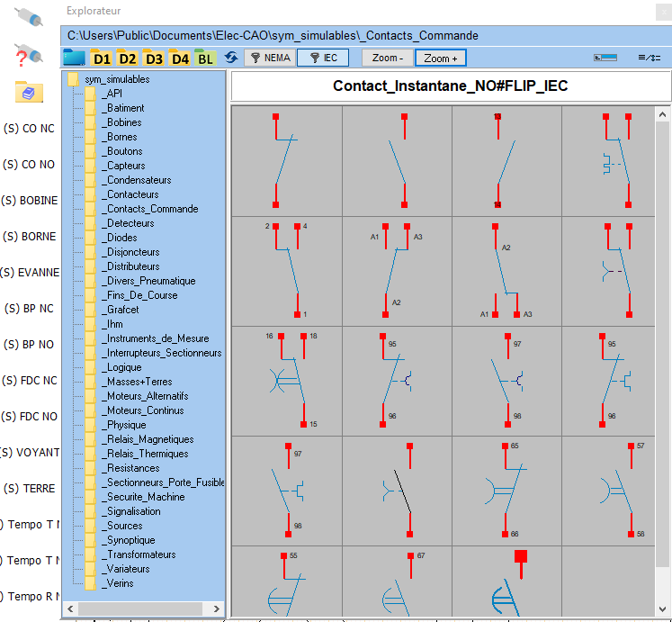This screenshot has height=622, width=672.
Task: Click the Zoom - button
Action: 388,58
